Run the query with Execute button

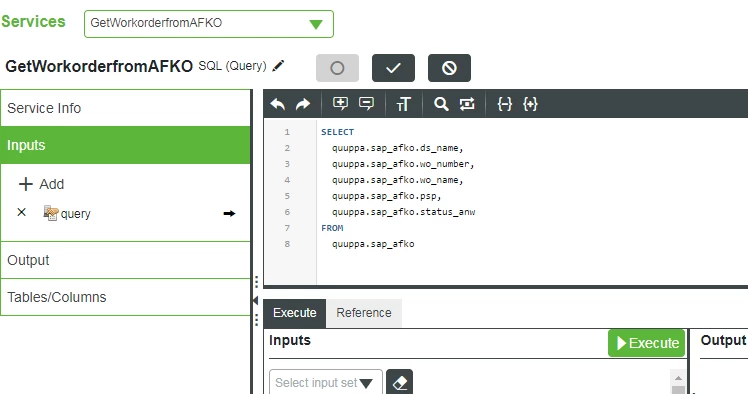[646, 343]
